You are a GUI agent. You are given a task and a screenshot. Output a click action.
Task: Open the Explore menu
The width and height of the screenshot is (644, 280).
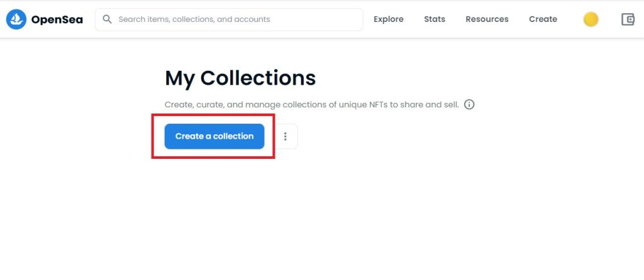point(389,19)
